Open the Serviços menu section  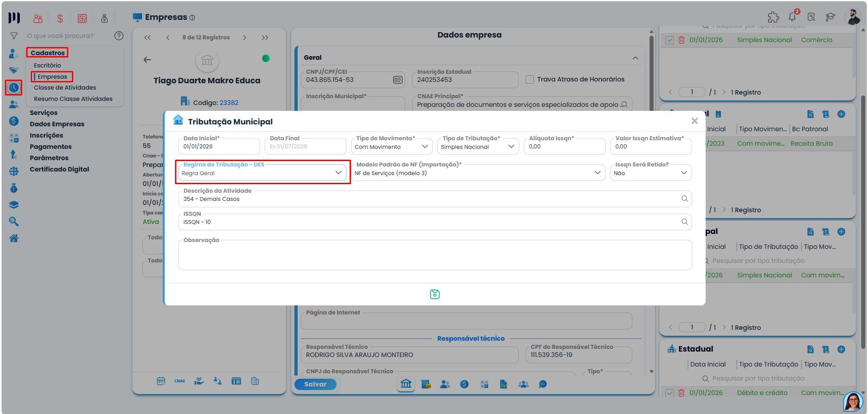click(x=43, y=113)
